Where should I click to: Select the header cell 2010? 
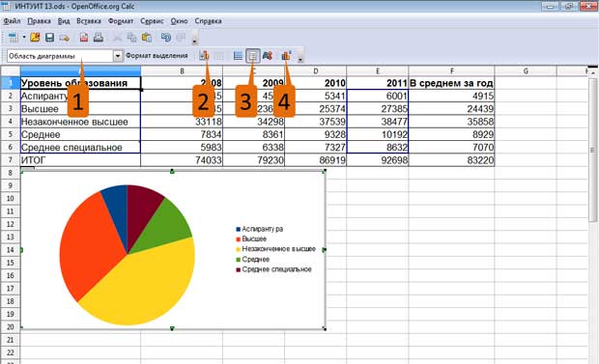click(x=316, y=83)
